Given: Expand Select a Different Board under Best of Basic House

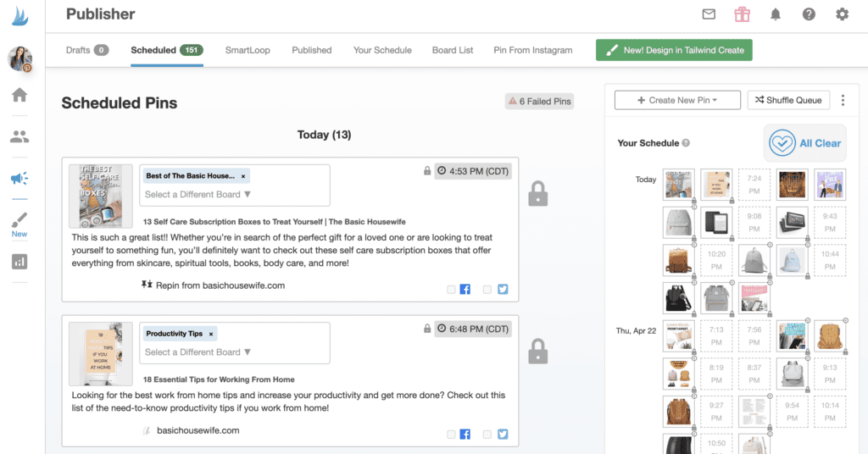Looking at the screenshot, I should click(198, 194).
